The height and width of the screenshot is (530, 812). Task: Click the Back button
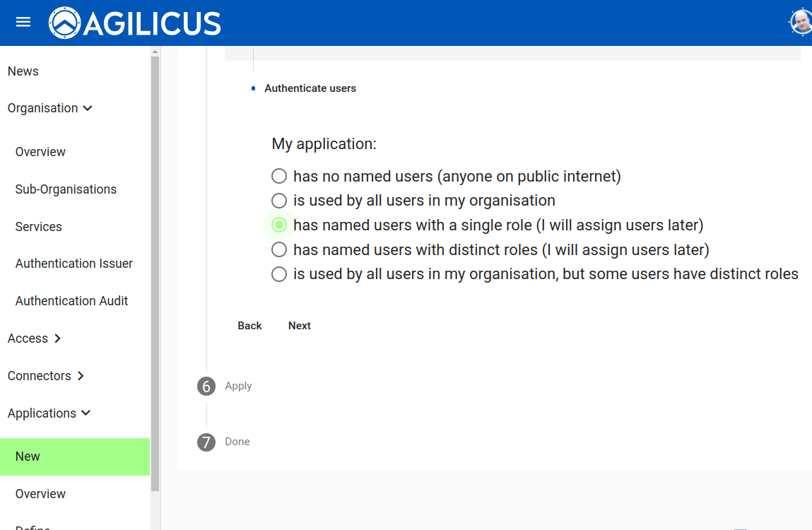(x=249, y=326)
